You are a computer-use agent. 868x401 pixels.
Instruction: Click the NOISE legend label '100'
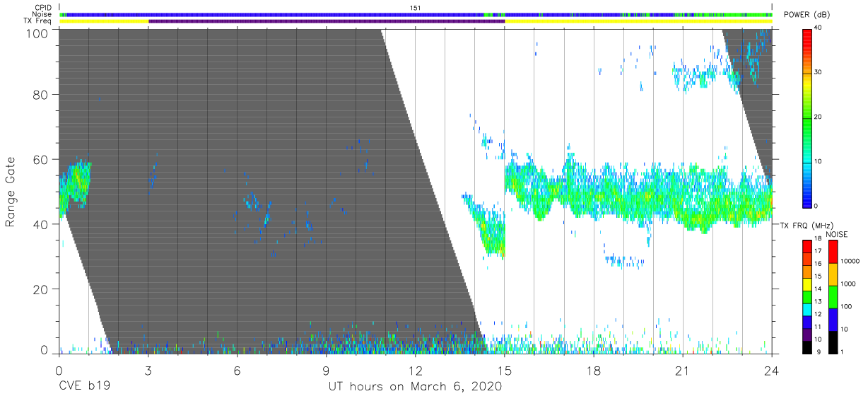[x=846, y=306]
